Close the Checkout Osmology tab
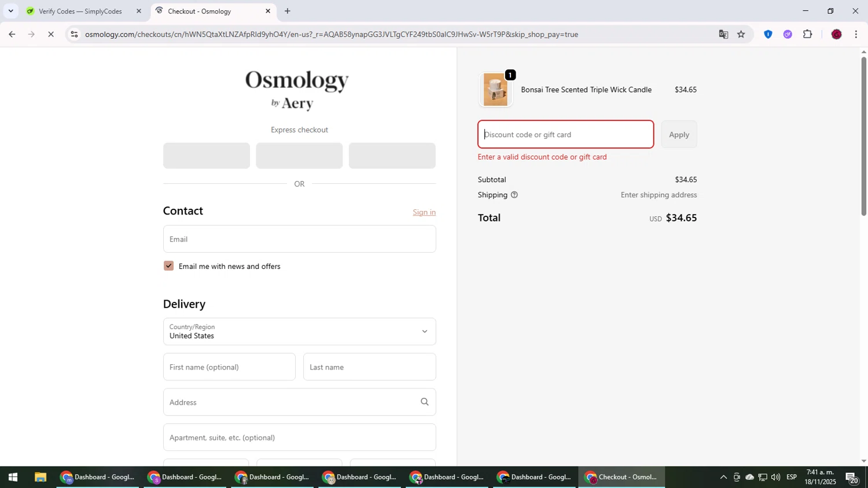Image resolution: width=868 pixels, height=488 pixels. [268, 11]
